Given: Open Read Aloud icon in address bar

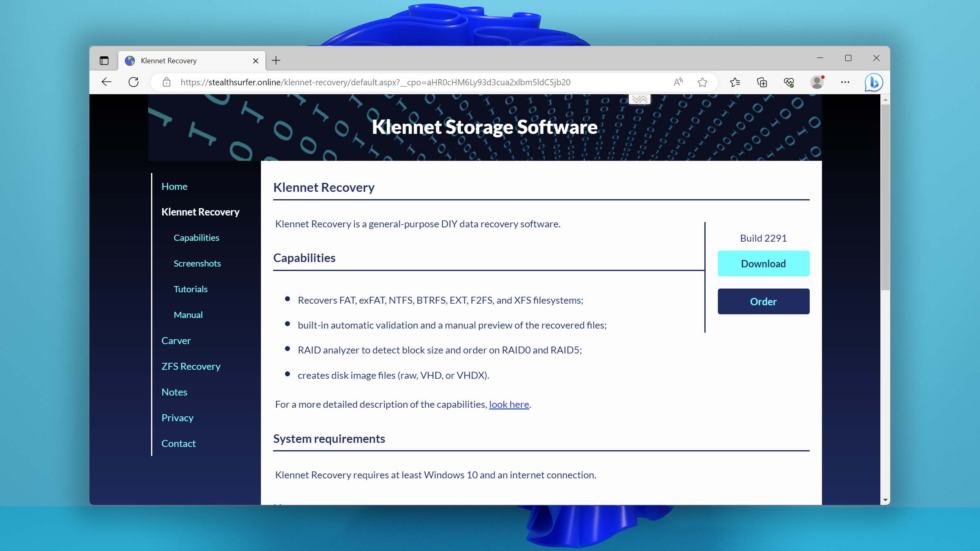Looking at the screenshot, I should (x=678, y=82).
